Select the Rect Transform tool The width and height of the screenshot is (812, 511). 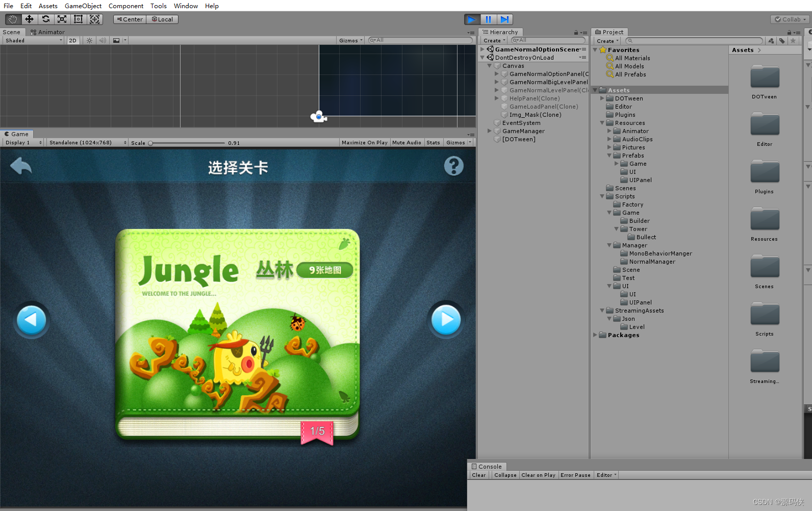point(78,19)
